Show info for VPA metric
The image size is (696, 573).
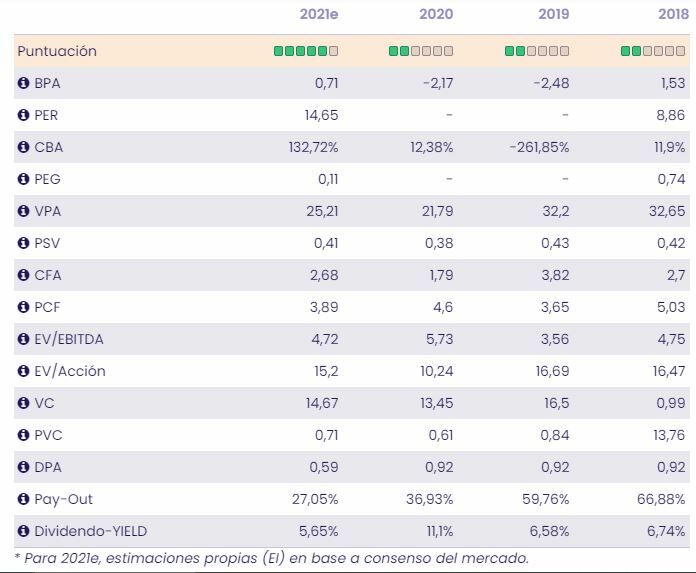coord(24,211)
